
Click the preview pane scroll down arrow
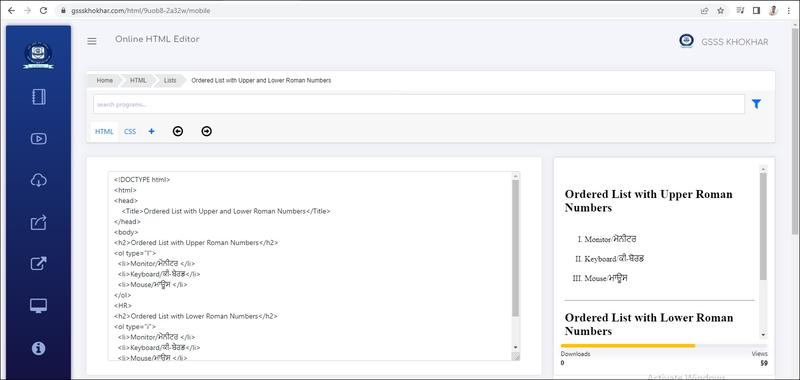pyautogui.click(x=763, y=335)
